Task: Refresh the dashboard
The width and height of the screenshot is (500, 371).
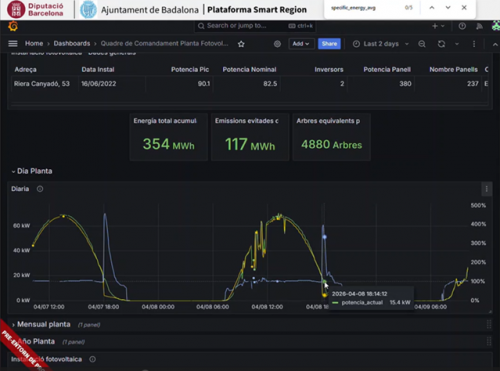Action: tap(441, 44)
